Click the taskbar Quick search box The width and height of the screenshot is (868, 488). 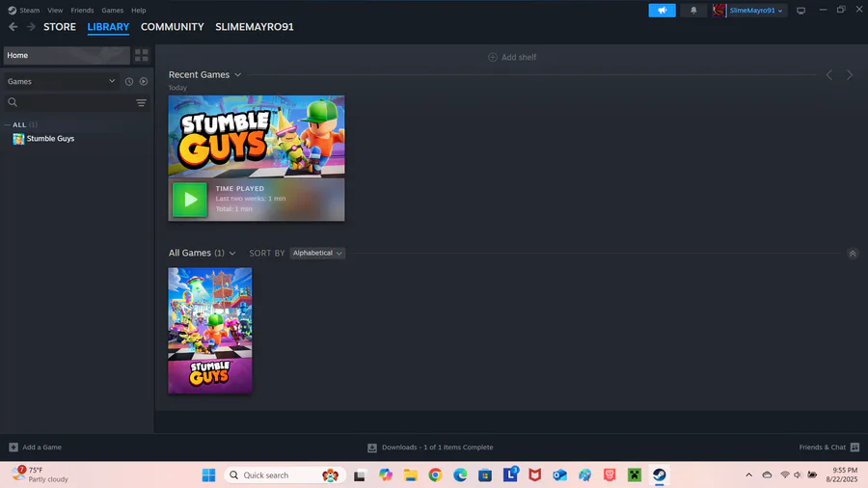[x=285, y=474]
